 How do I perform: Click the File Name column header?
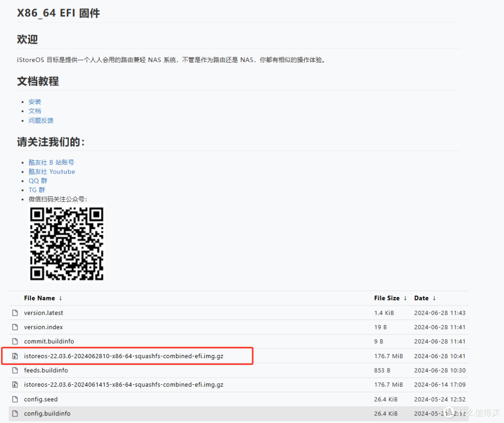[x=39, y=298]
